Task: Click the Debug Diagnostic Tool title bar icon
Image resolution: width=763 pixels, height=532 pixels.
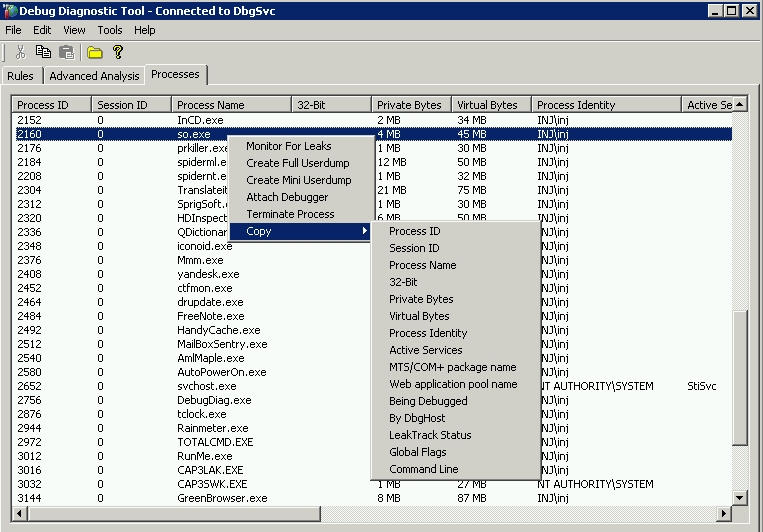Action: click(x=11, y=10)
